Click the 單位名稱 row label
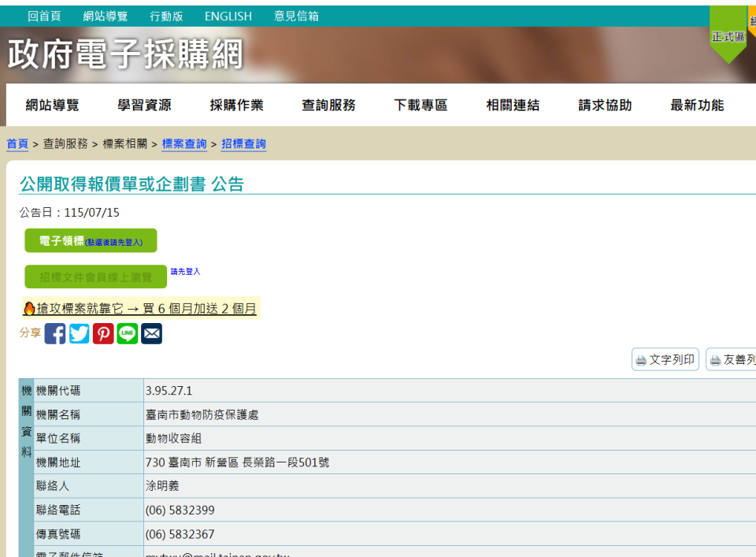The height and width of the screenshot is (557, 756). tap(58, 438)
